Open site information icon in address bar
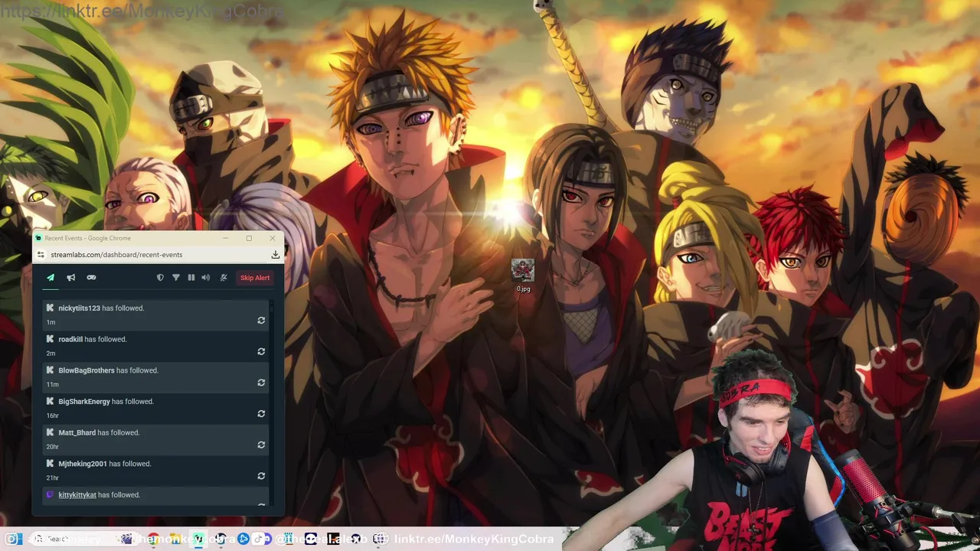 [41, 255]
